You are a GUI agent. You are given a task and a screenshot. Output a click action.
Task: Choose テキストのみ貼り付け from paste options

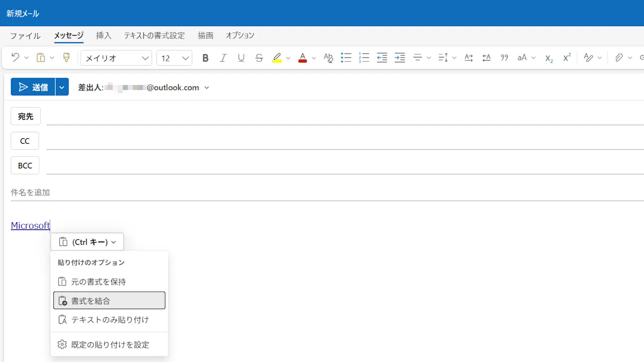[109, 320]
